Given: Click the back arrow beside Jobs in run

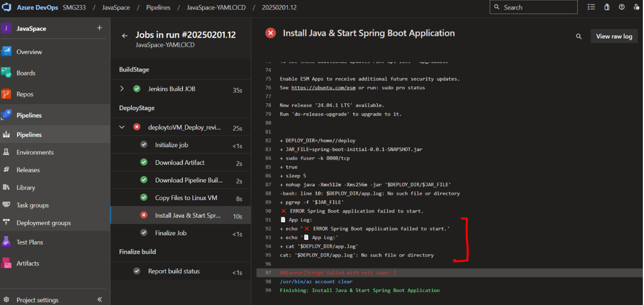Looking at the screenshot, I should click(125, 36).
